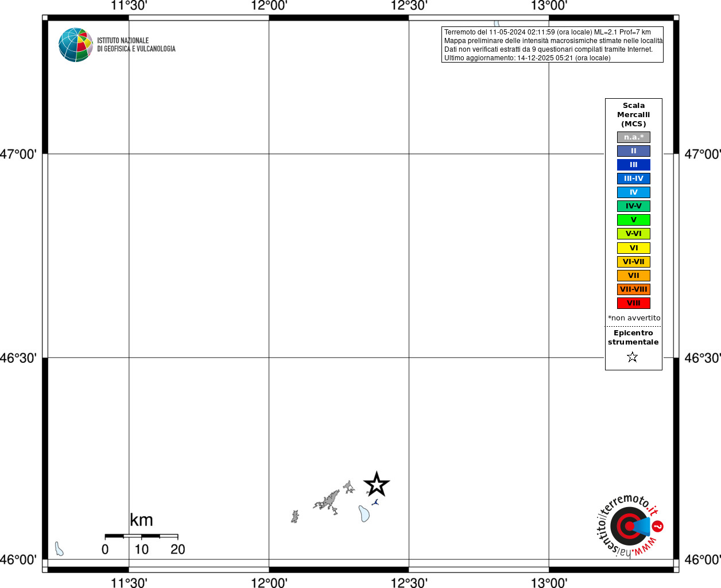721x588 pixels.
Task: Click the 'km' scale bar label
Action: 141,520
